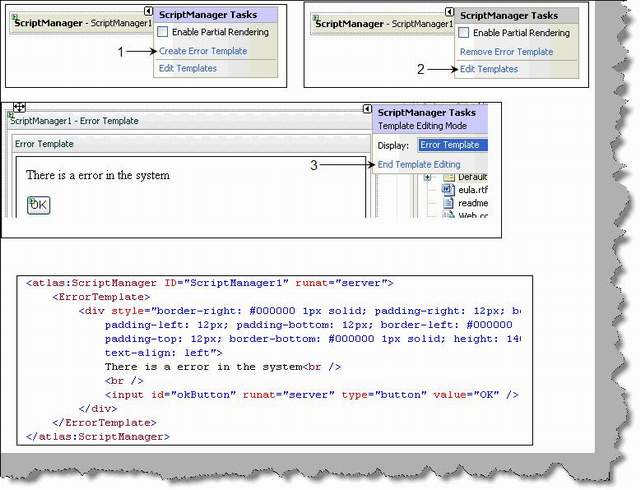Click Remove Error Template link
This screenshot has height=490, width=640.
(506, 52)
